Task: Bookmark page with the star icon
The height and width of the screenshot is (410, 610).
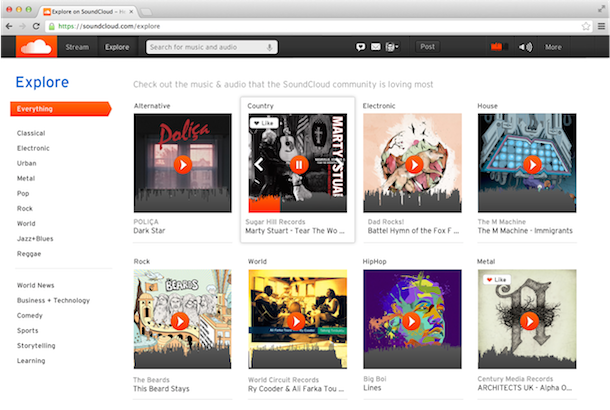Action: tap(586, 26)
